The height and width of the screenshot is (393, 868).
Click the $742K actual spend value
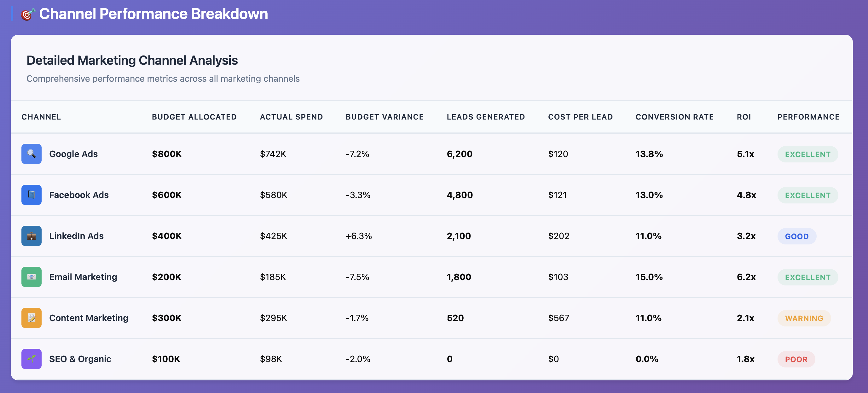(x=273, y=154)
